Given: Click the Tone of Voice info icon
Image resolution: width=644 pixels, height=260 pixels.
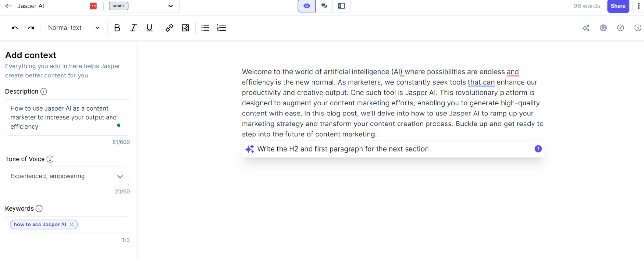Looking at the screenshot, I should (50, 159).
